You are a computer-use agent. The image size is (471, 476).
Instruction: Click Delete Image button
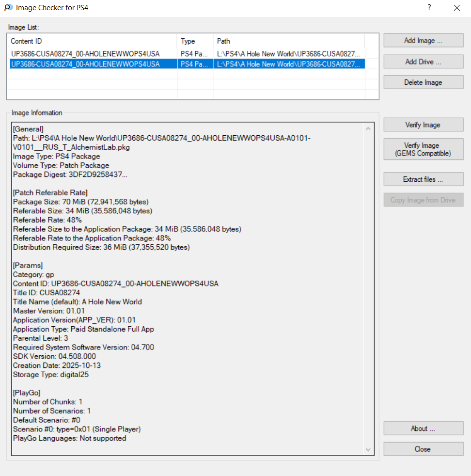point(423,82)
